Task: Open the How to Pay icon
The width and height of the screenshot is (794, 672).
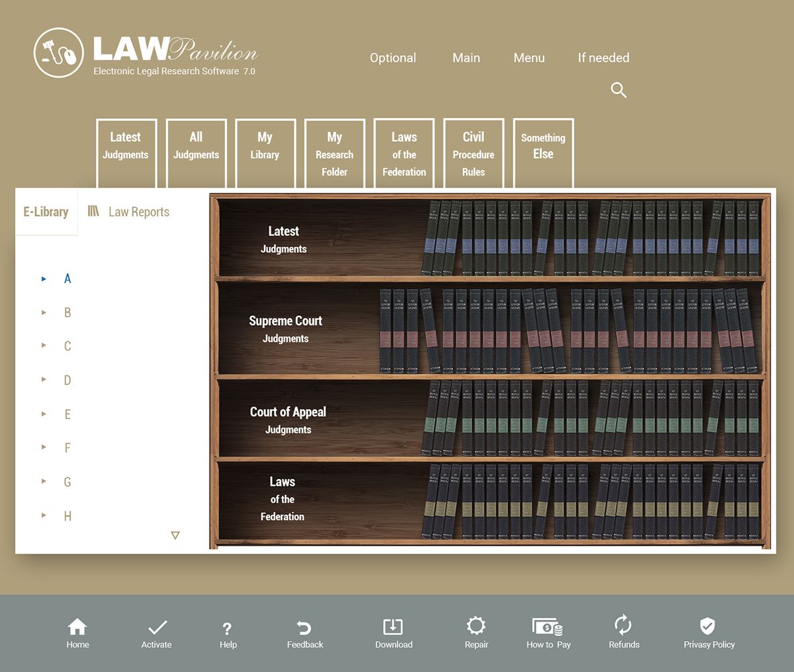Action: (x=547, y=627)
